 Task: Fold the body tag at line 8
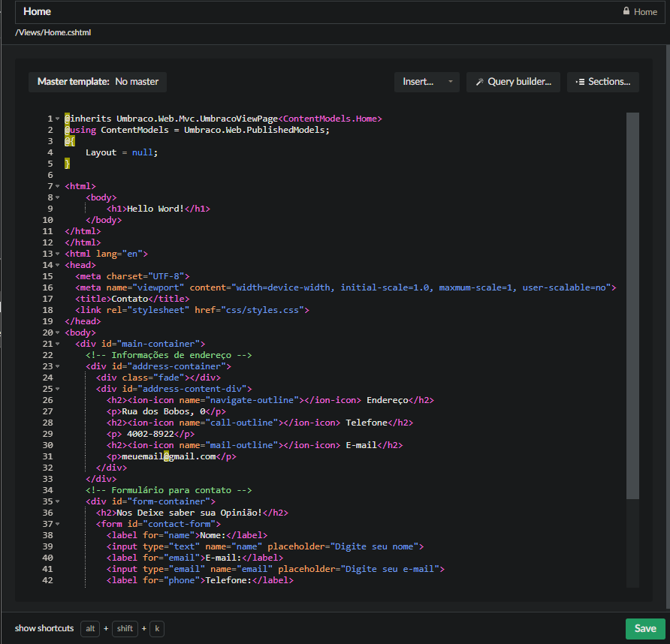(58, 197)
